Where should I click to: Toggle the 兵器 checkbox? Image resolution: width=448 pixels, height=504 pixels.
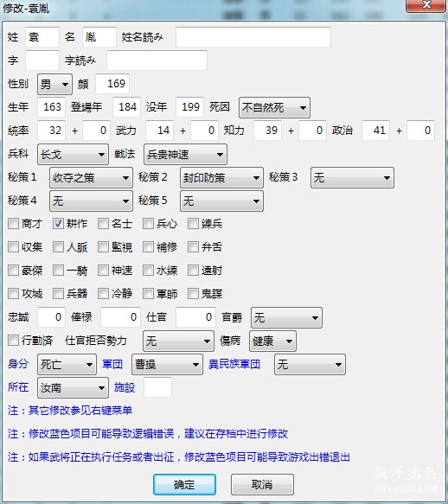(58, 293)
